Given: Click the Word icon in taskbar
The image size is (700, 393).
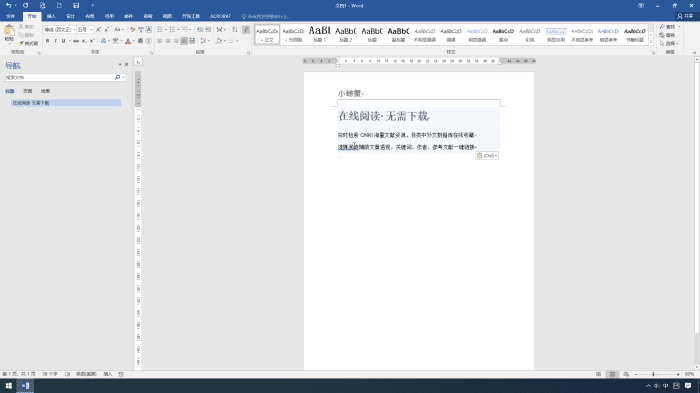Looking at the screenshot, I should [25, 386].
